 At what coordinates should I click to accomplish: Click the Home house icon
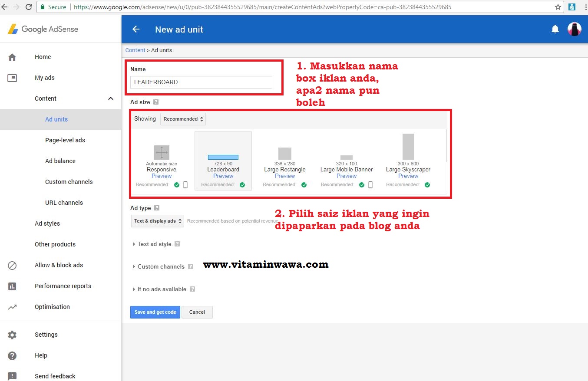coord(12,57)
